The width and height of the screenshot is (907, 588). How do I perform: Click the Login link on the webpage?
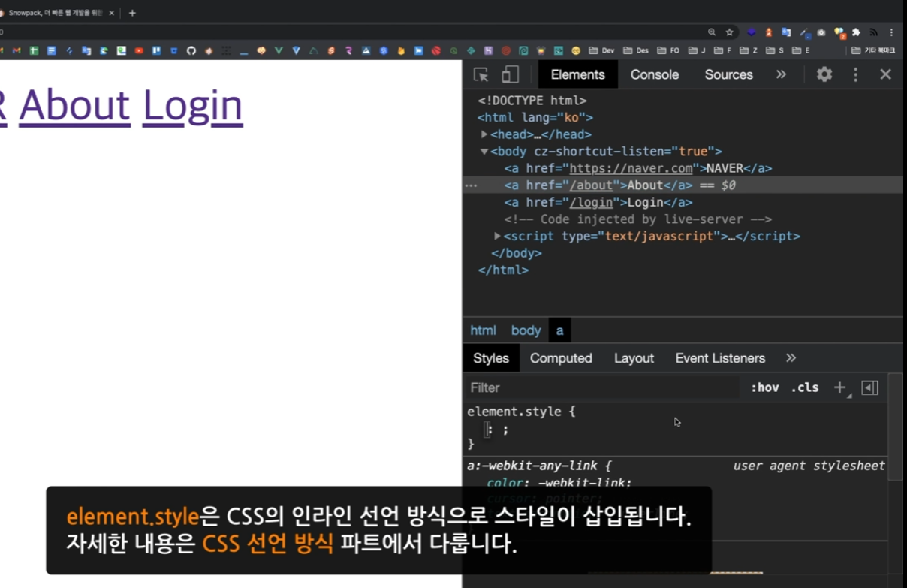pyautogui.click(x=192, y=107)
